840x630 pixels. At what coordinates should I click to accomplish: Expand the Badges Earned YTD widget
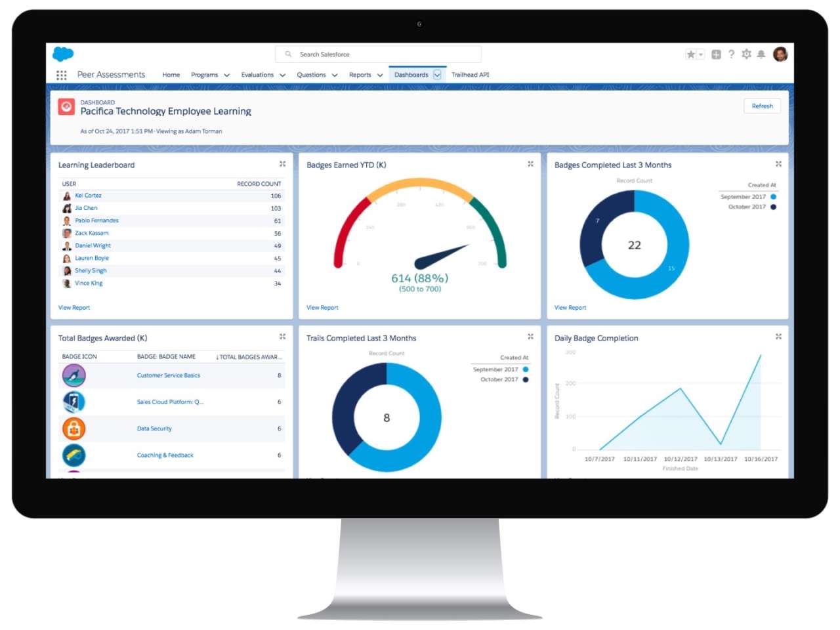(x=530, y=164)
